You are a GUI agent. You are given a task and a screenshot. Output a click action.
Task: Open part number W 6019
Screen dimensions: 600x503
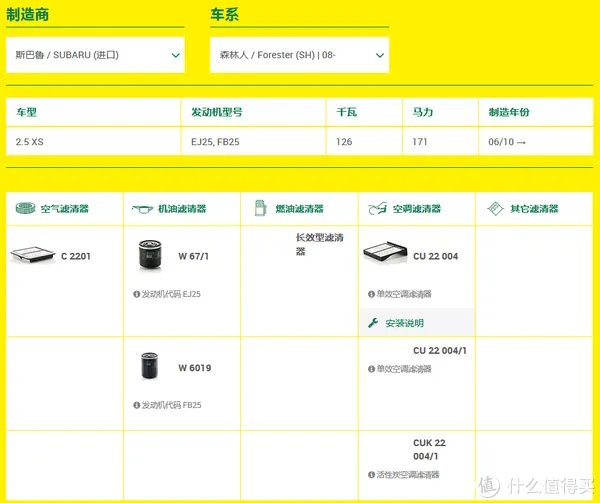tap(195, 368)
